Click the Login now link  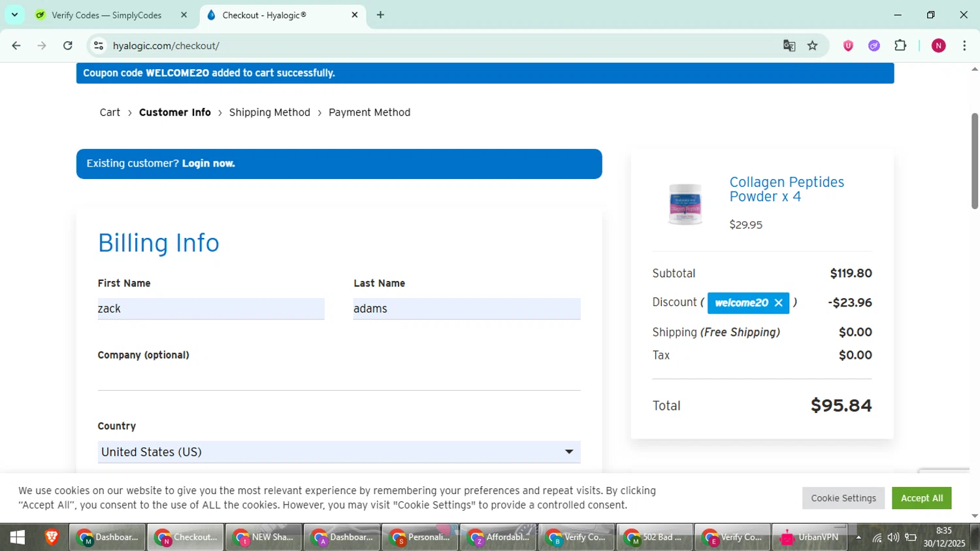pos(208,163)
